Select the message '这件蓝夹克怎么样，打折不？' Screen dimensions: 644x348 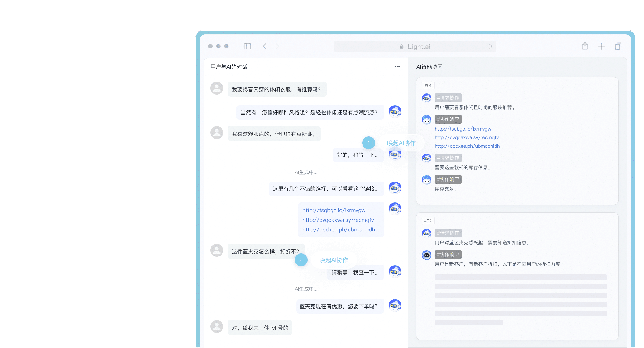pyautogui.click(x=266, y=251)
